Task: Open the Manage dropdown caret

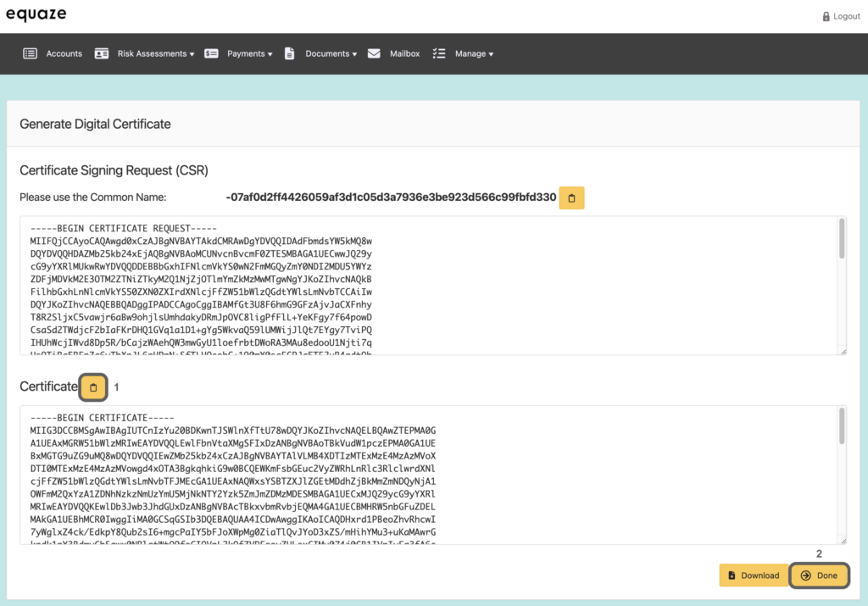Action: [x=491, y=54]
